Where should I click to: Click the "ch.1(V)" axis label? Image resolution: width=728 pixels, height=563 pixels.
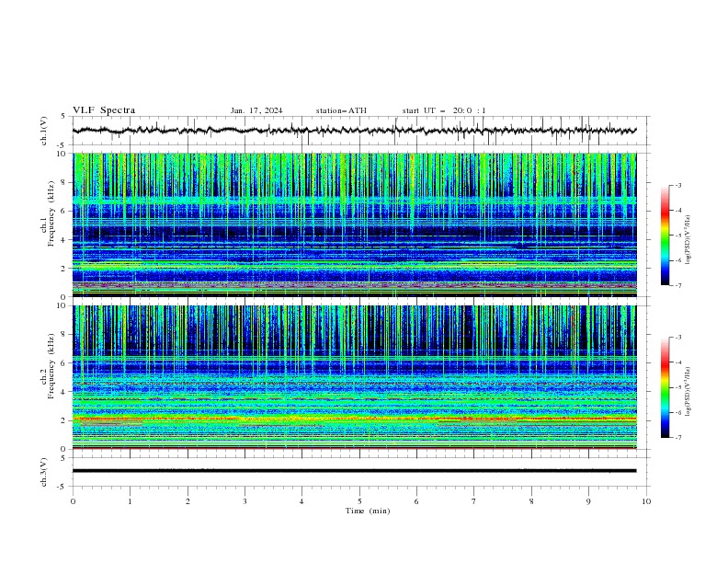pyautogui.click(x=44, y=131)
